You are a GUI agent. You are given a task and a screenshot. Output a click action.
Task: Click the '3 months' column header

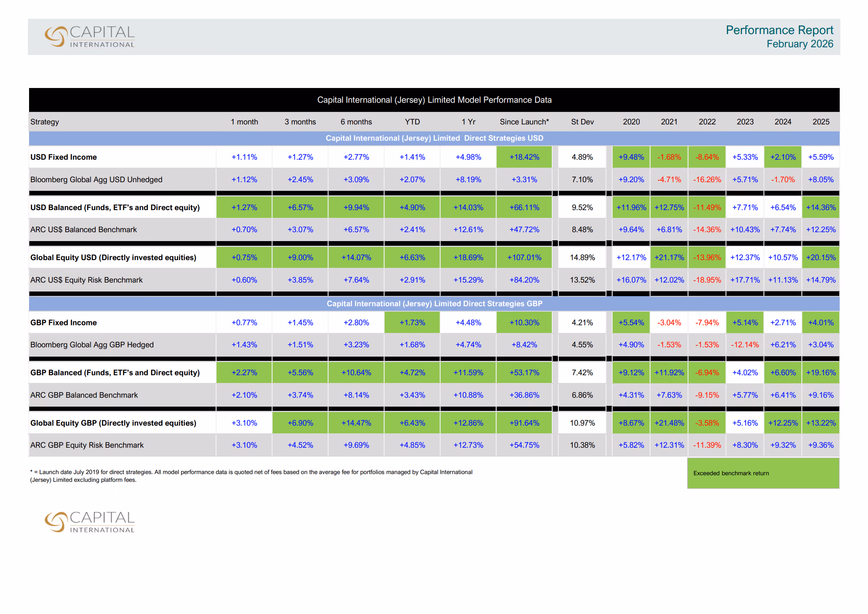click(x=300, y=122)
